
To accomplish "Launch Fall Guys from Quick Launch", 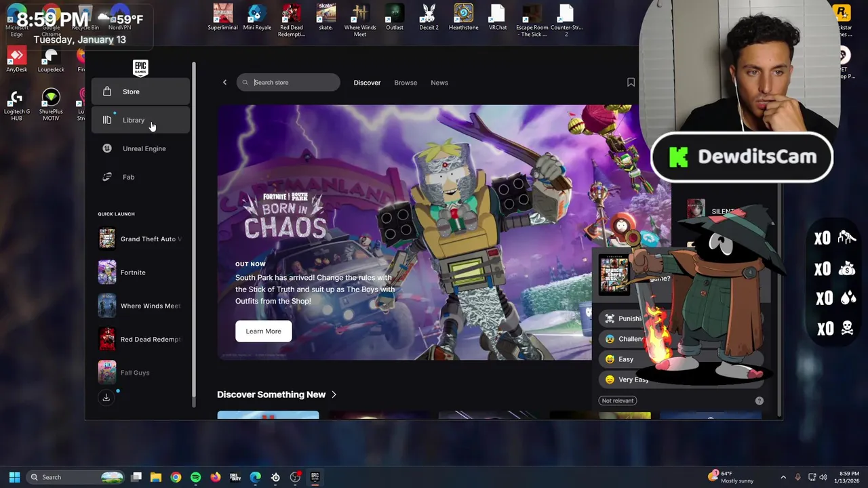I will 140,372.
